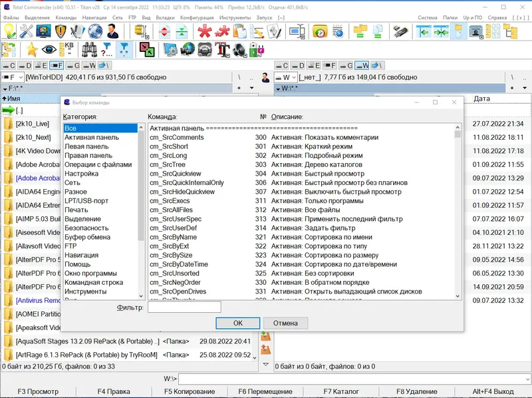Image resolution: width=532 pixels, height=398 pixels.
Task: Open the Команды menu
Action: (x=66, y=18)
